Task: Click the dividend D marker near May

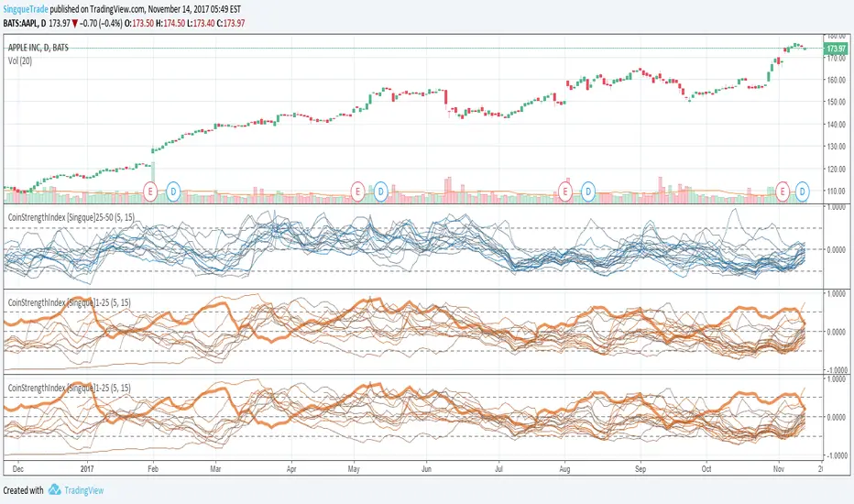Action: point(380,192)
